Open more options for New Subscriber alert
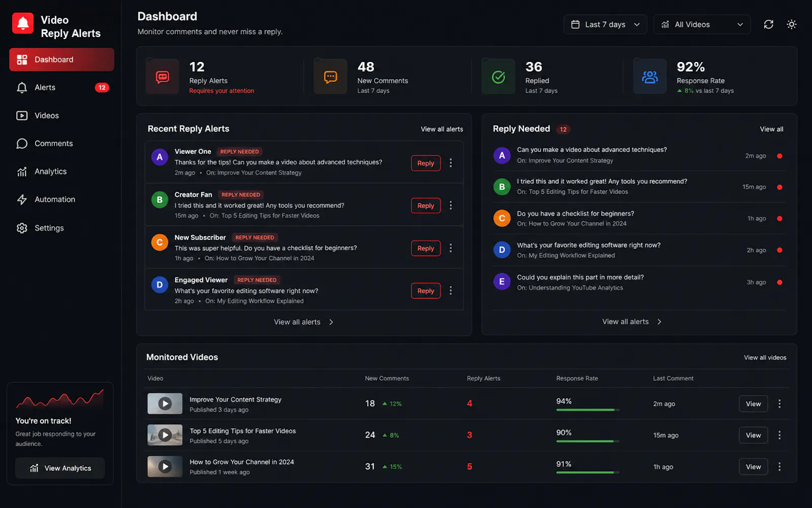 [x=451, y=248]
